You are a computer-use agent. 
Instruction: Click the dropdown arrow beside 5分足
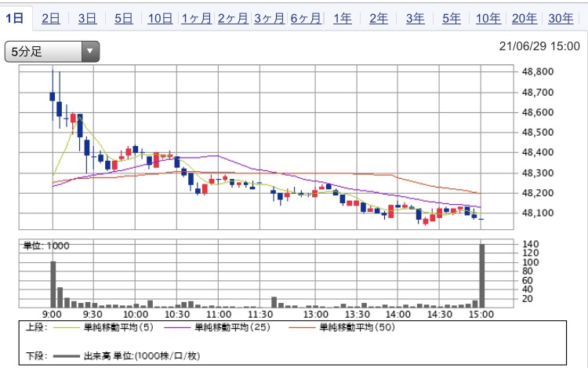(90, 51)
